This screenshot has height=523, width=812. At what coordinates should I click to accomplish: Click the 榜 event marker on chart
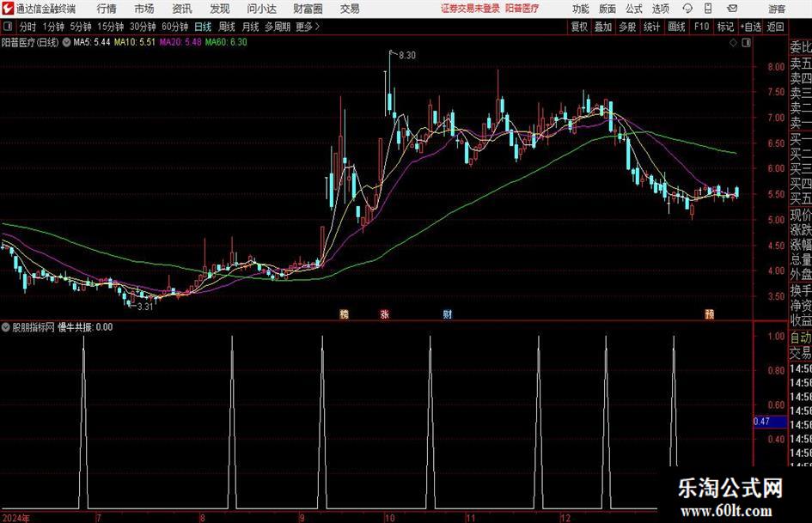point(344,313)
